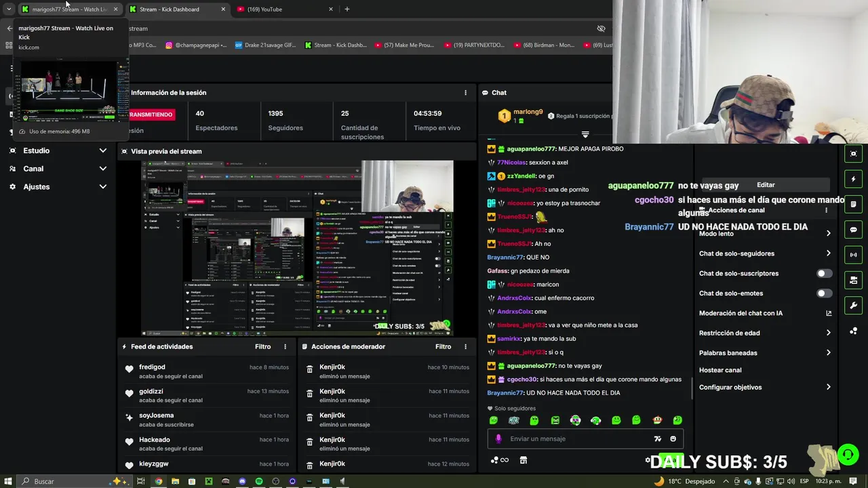Open the chat bubble panel icon on the right sidebar

pyautogui.click(x=853, y=230)
